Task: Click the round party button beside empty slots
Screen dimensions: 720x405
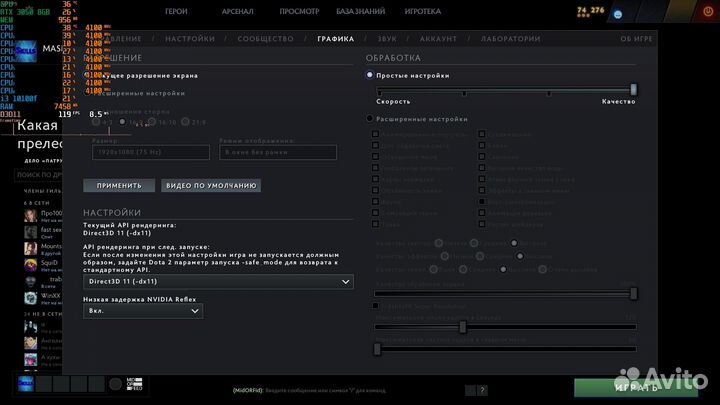Action: (x=115, y=383)
